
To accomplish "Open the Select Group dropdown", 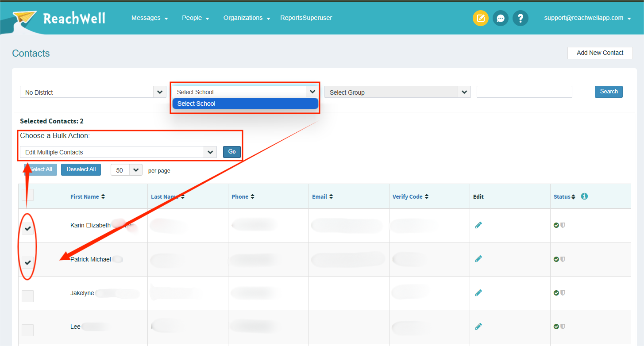I will click(397, 92).
